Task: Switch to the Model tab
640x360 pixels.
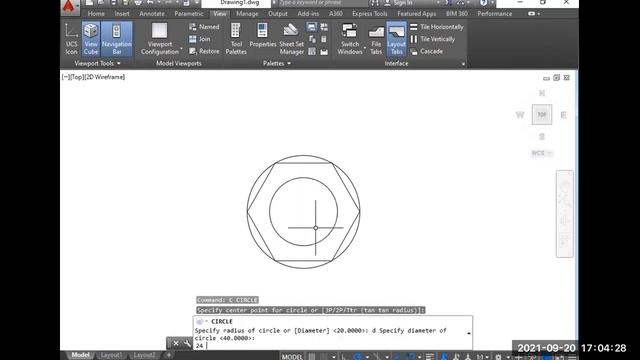Action: point(80,355)
